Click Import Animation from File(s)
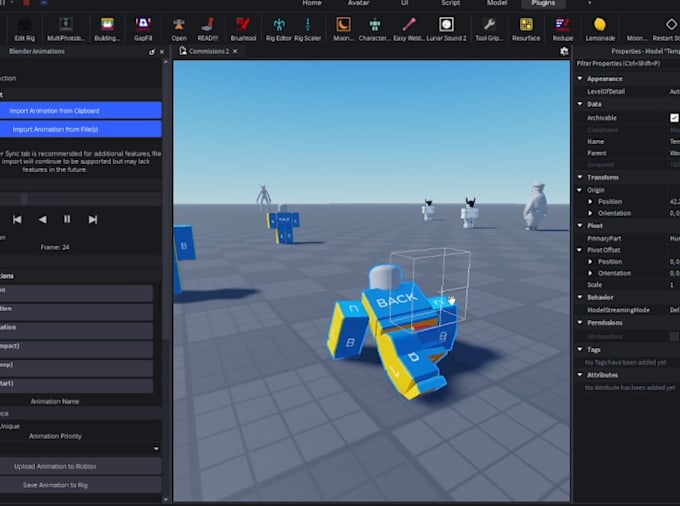This screenshot has height=506, width=680. tap(81, 129)
